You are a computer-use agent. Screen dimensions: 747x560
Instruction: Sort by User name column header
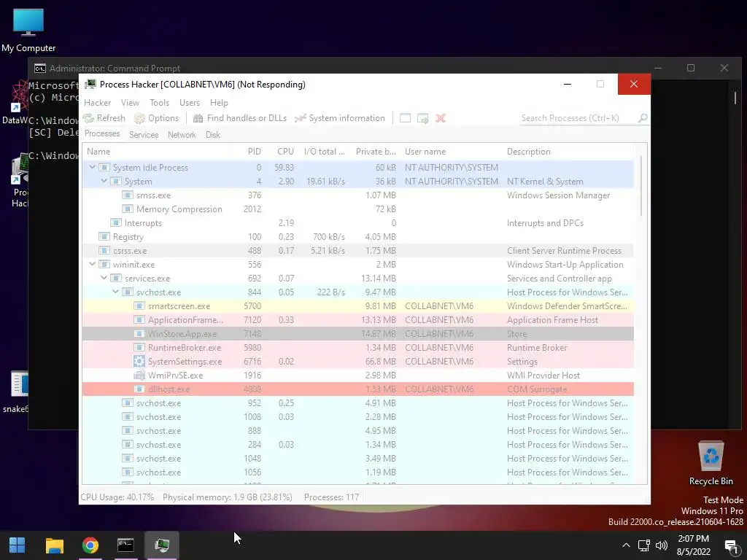click(x=452, y=152)
